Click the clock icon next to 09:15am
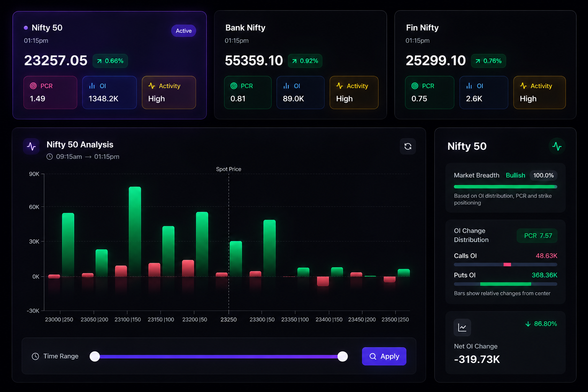 tap(50, 157)
